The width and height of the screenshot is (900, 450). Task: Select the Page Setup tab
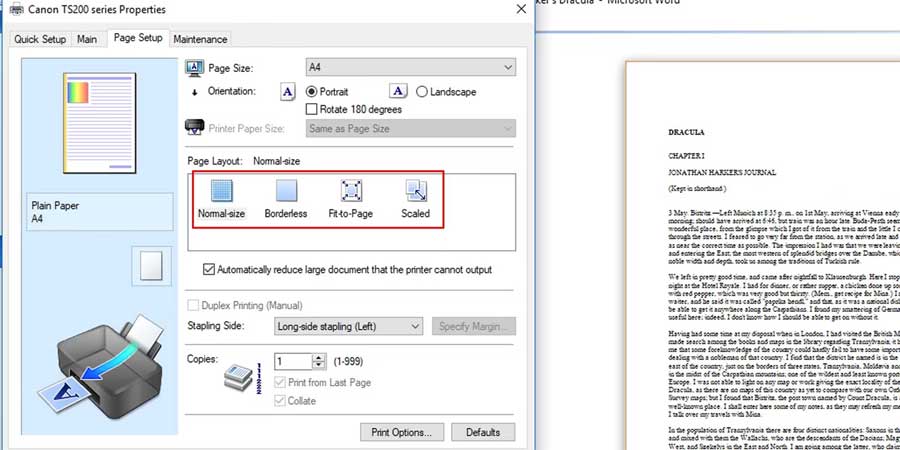point(138,37)
